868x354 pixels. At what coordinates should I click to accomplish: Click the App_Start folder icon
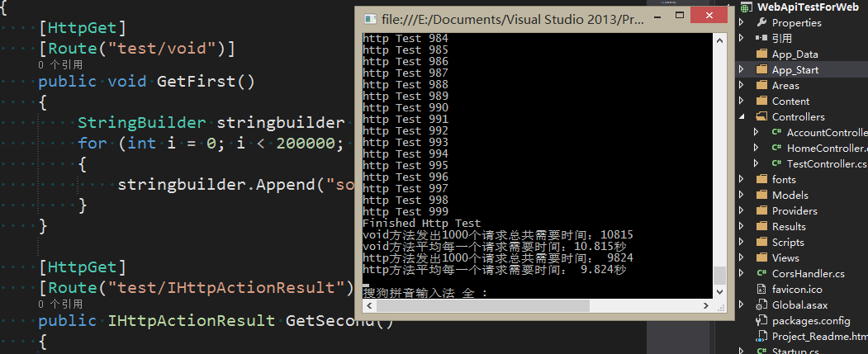point(761,69)
